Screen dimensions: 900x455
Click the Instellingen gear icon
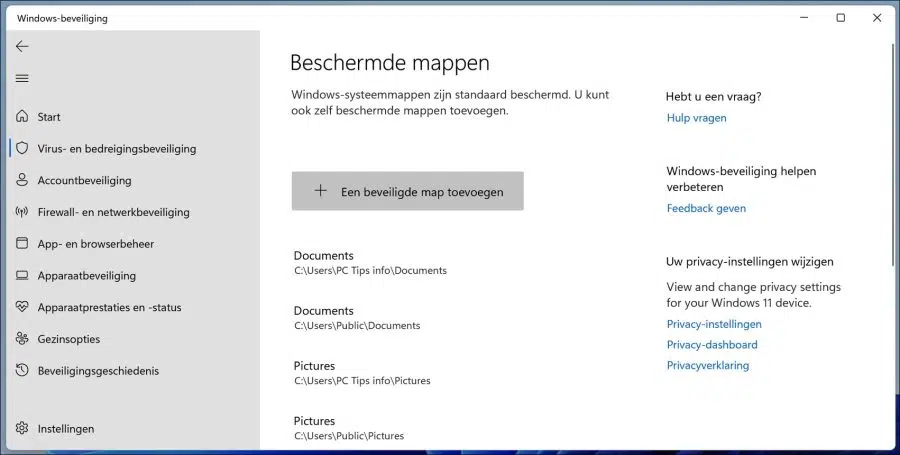coord(22,428)
